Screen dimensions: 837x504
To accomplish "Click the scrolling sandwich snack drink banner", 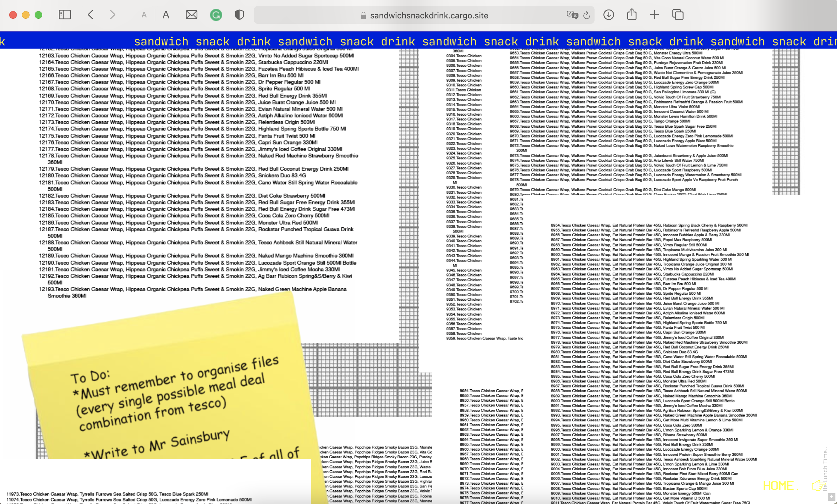I will click(x=418, y=41).
